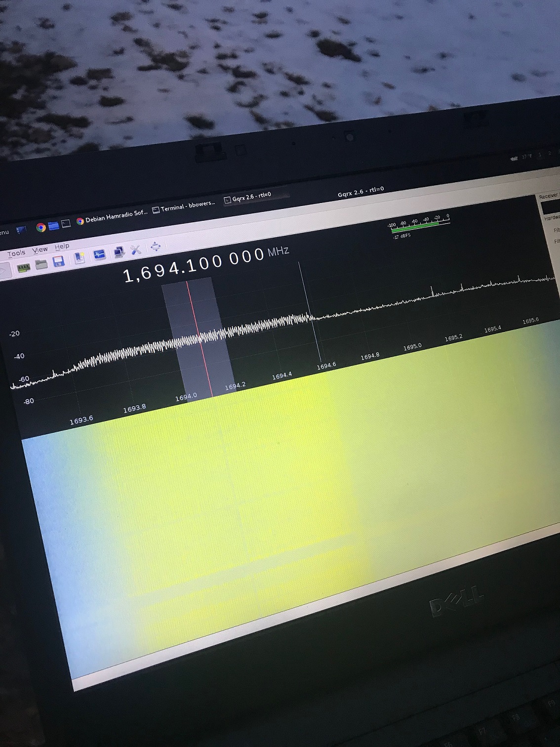This screenshot has width=560, height=747.
Task: Click the weather 37°F panel indicator
Action: 522,157
